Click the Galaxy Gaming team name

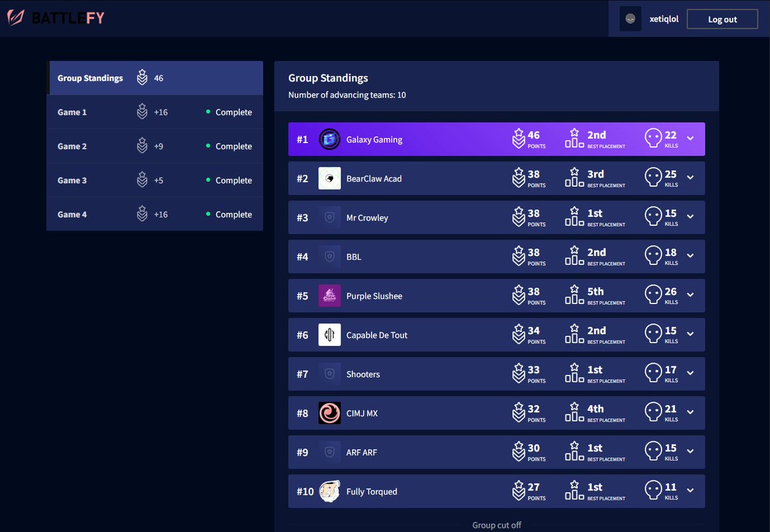[x=374, y=139]
